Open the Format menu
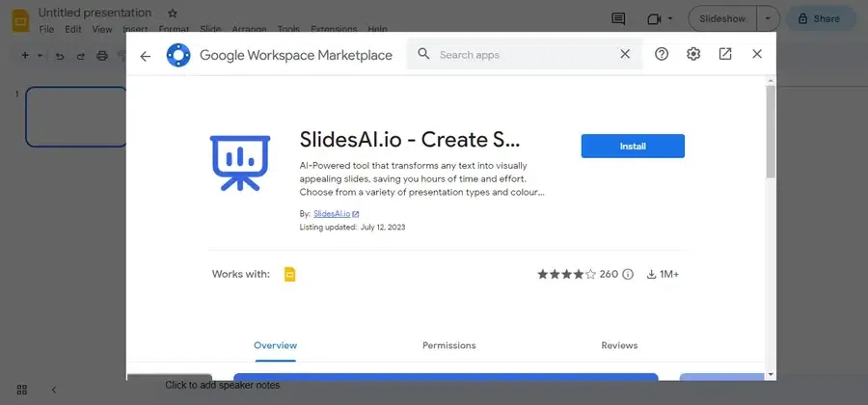868x405 pixels. [174, 29]
